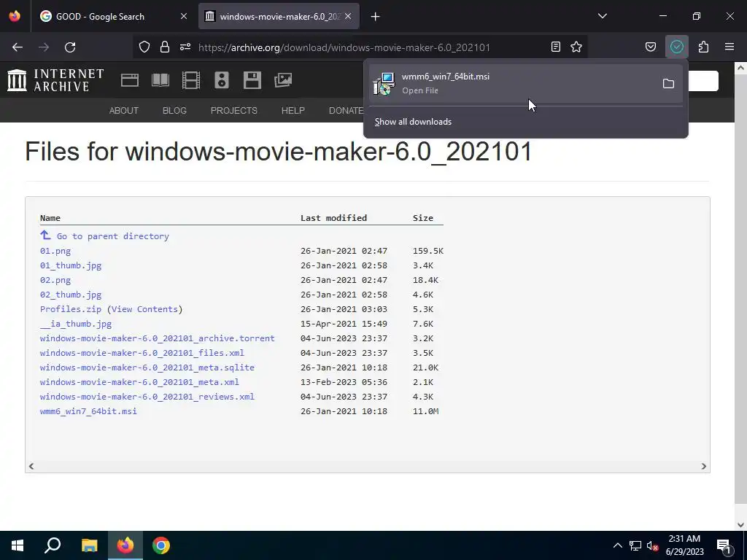Open the Windows Start menu

tap(18, 545)
